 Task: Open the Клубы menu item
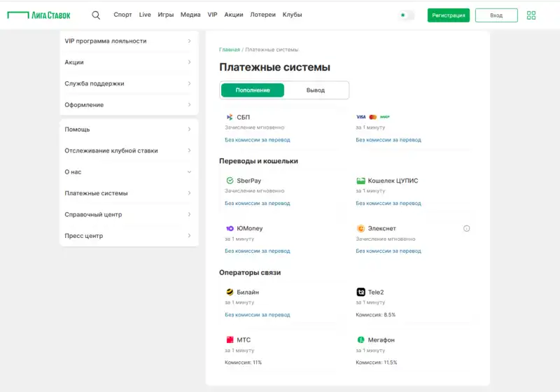click(292, 15)
